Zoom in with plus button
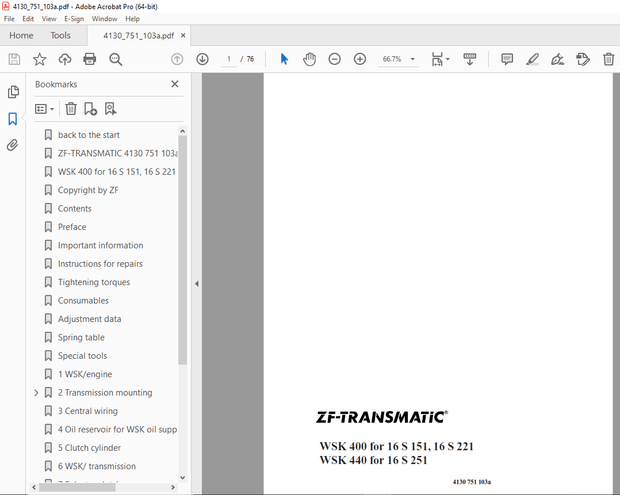Image resolution: width=620 pixels, height=495 pixels. point(360,59)
